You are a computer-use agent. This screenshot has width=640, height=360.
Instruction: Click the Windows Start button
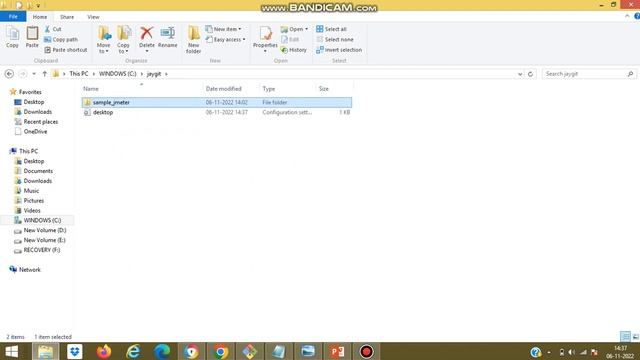coord(12,351)
